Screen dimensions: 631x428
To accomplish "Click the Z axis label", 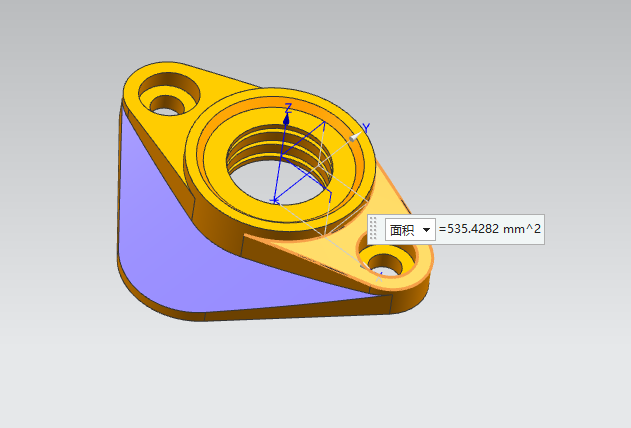I will pyautogui.click(x=288, y=107).
